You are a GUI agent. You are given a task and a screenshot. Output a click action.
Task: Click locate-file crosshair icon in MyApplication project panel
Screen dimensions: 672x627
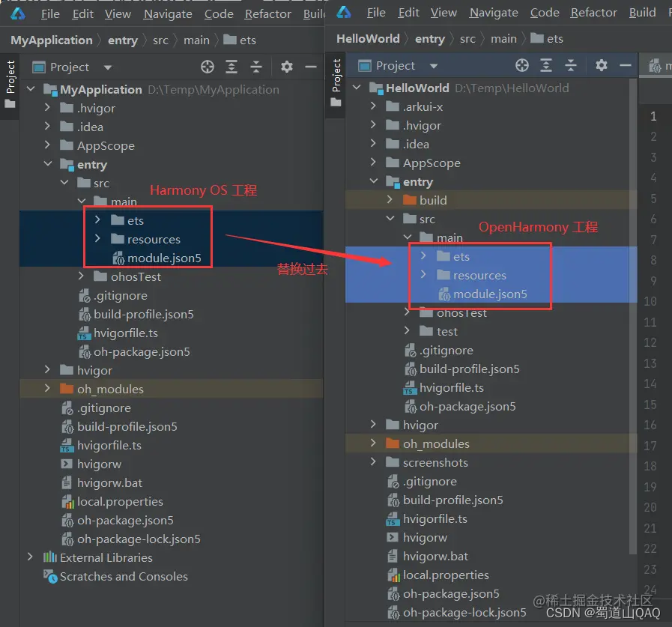coord(208,67)
